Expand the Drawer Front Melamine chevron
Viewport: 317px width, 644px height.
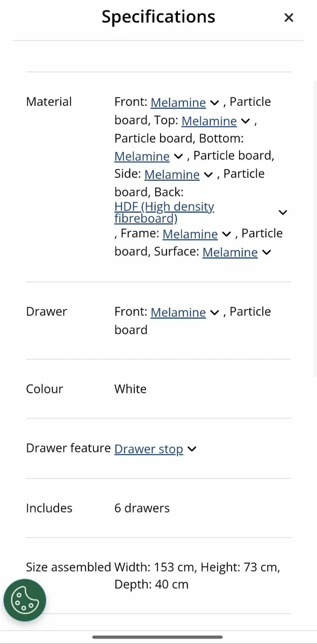[214, 312]
